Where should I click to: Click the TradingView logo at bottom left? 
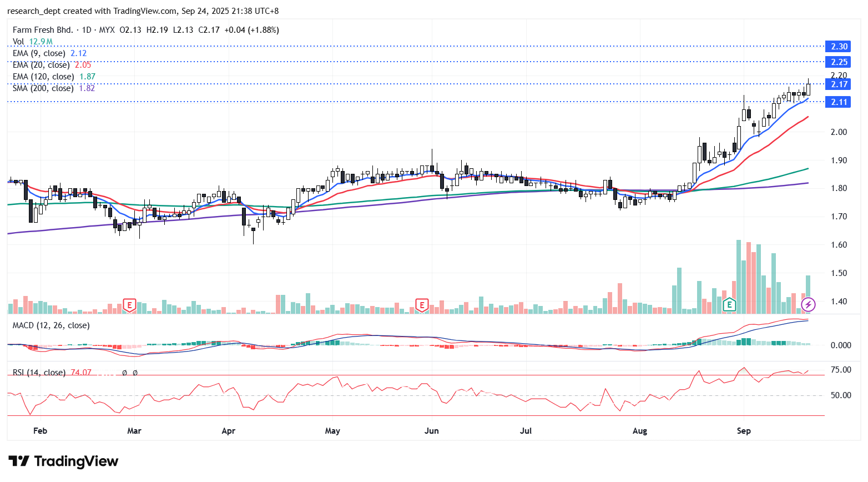point(63,461)
